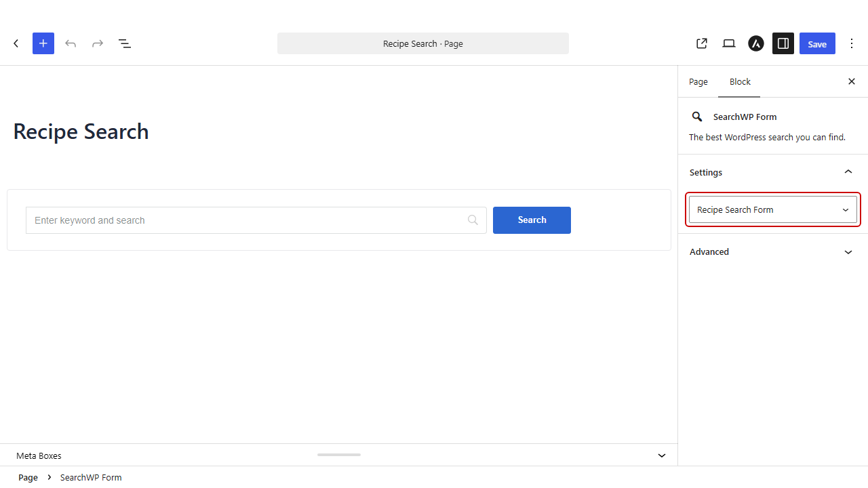Open the Recipe Search Form dropdown

(773, 209)
